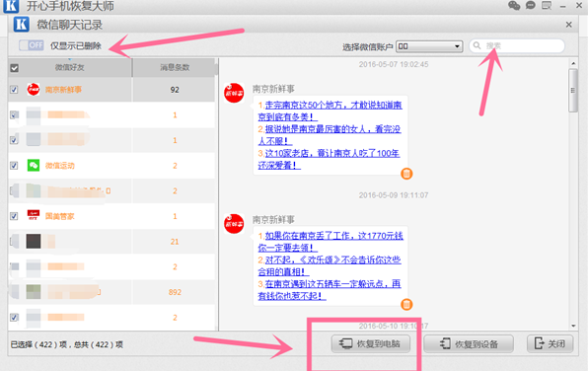This screenshot has width=588, height=371.
Task: Click 南京新鲜事 avatar on first message
Action: click(x=234, y=93)
